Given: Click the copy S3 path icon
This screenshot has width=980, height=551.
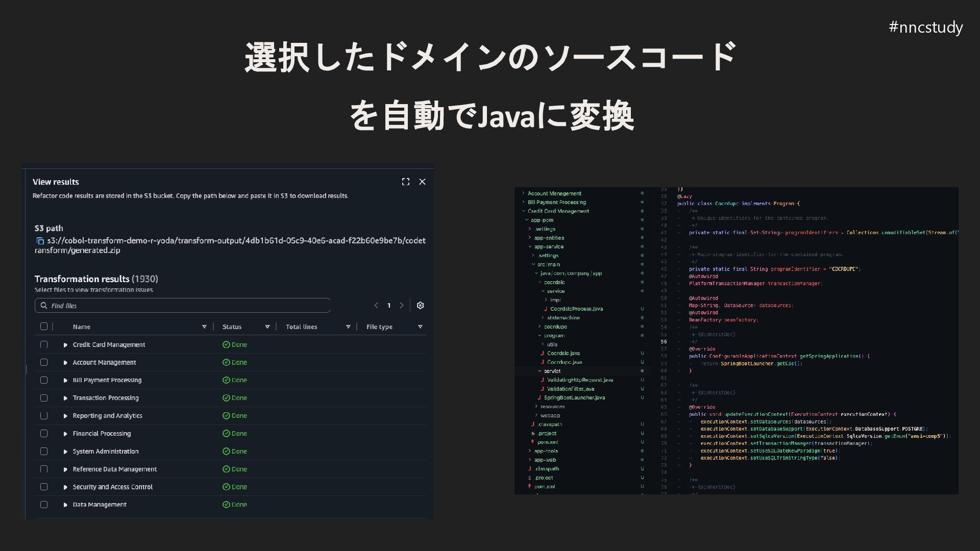Looking at the screenshot, I should coord(40,241).
